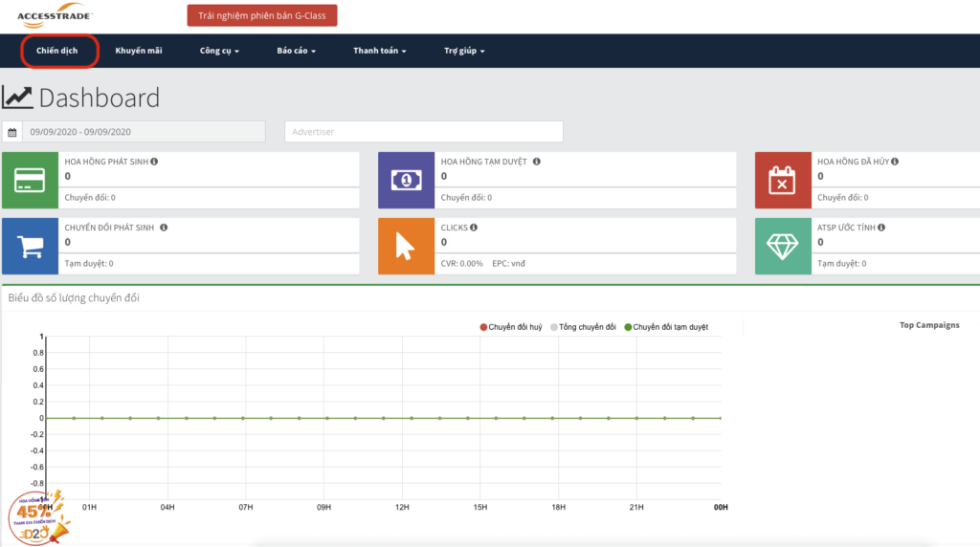Screen dimensions: 980x547
Task: Open the Khuyến mãi menu item
Action: [x=139, y=51]
